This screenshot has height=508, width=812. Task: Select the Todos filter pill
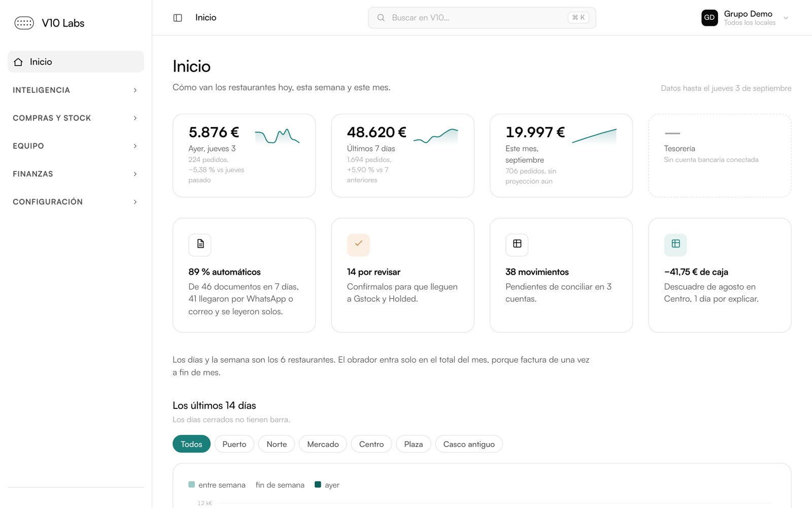tap(191, 444)
